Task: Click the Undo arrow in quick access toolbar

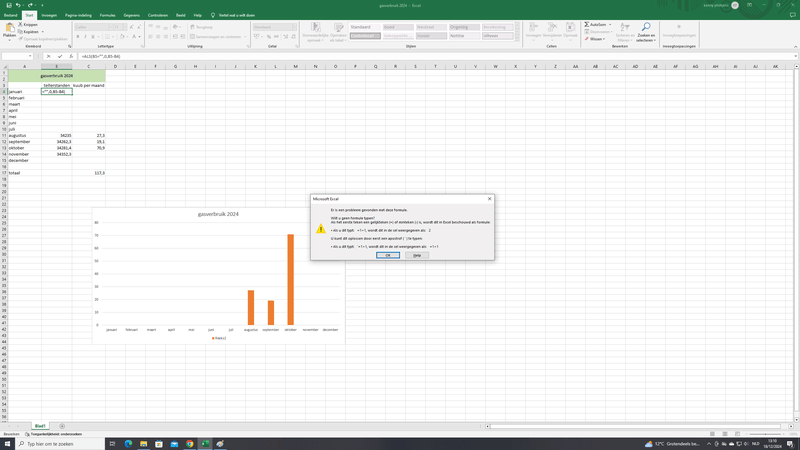Action: (18, 5)
